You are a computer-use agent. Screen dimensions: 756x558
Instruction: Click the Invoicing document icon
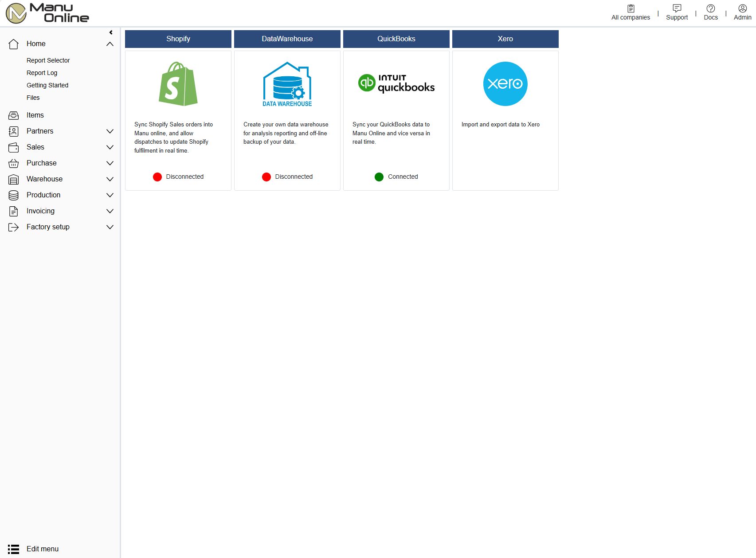[x=14, y=211]
